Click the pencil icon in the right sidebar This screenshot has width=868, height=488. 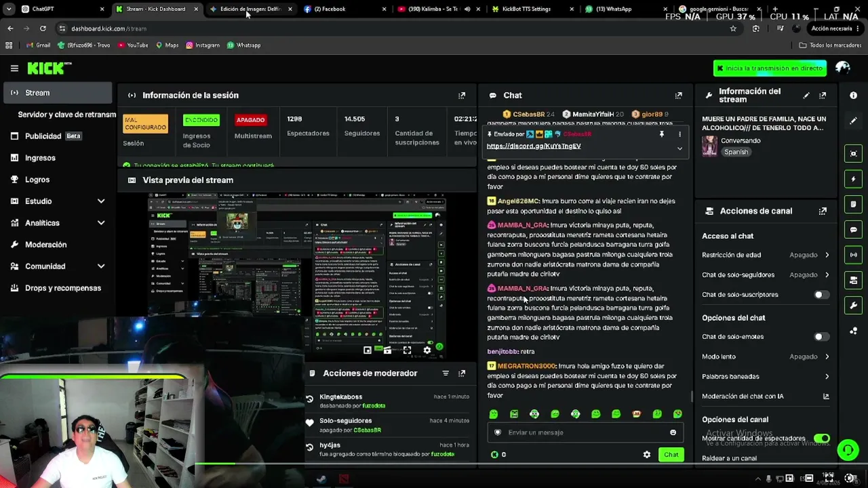coord(853,121)
